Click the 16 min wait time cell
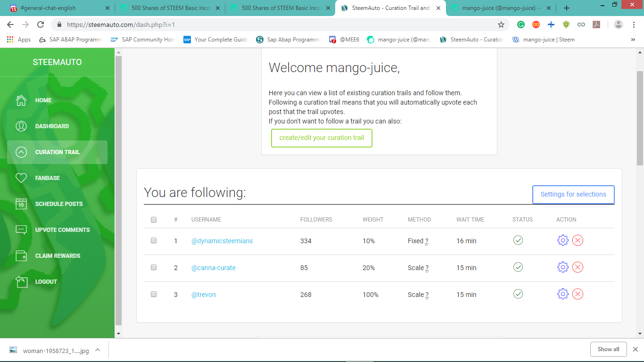644x362 pixels. [x=466, y=241]
